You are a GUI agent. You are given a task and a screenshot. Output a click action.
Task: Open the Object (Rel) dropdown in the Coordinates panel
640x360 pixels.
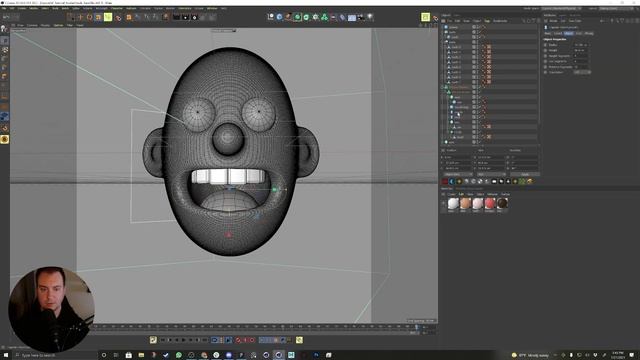click(458, 174)
